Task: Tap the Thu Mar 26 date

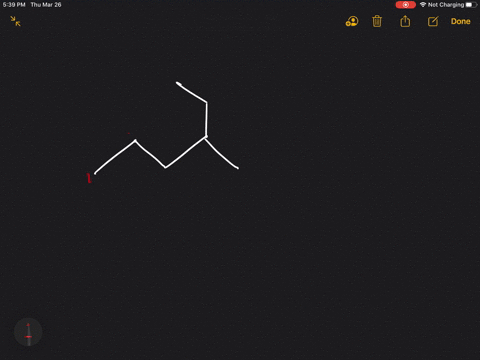Action: 46,5
